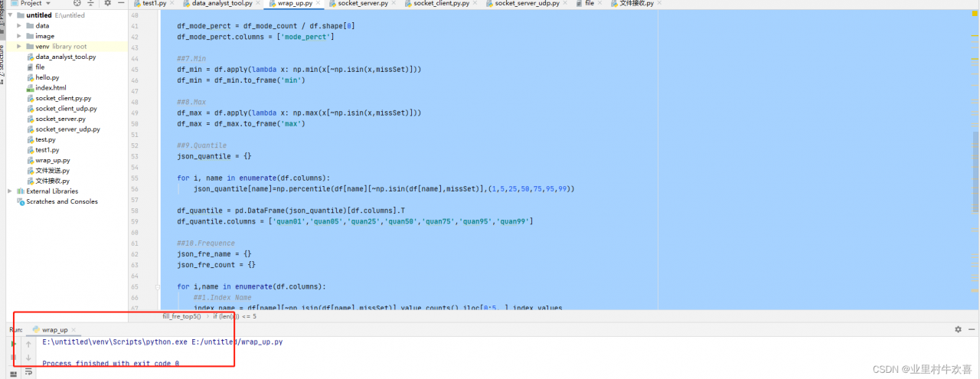This screenshot has width=980, height=379.
Task: Expand the data folder
Action: point(19,25)
